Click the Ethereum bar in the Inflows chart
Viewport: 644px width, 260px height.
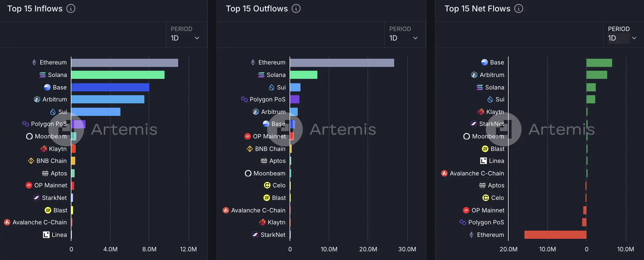point(125,63)
